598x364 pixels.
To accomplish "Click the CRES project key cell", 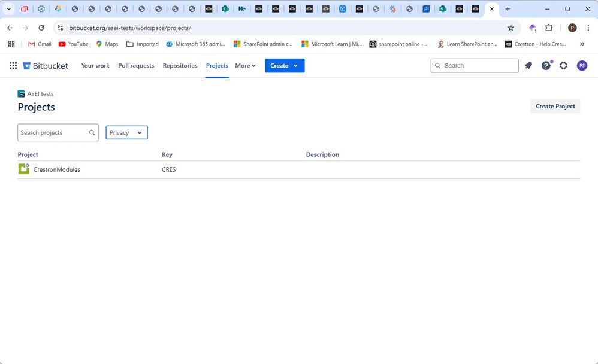I will tap(168, 169).
